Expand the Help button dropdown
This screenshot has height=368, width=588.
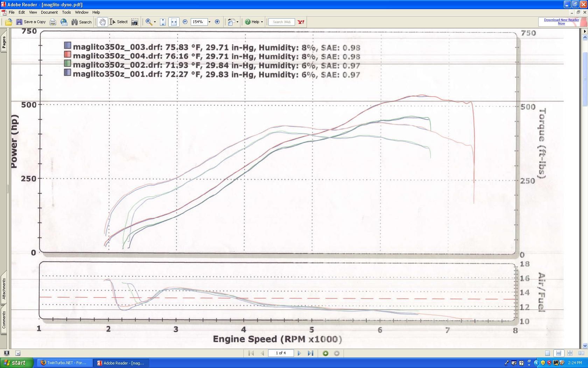click(262, 22)
